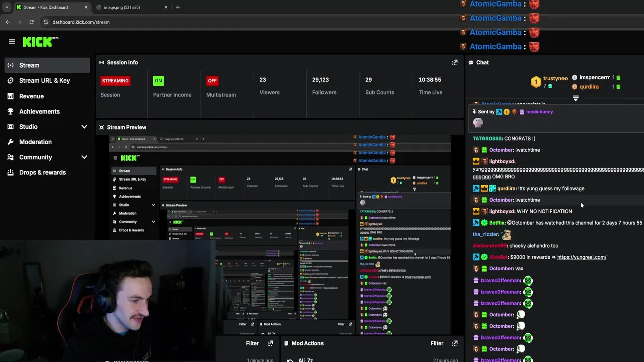This screenshot has height=362, width=644.
Task: Toggle the Multistream OFF badge
Action: tap(212, 81)
